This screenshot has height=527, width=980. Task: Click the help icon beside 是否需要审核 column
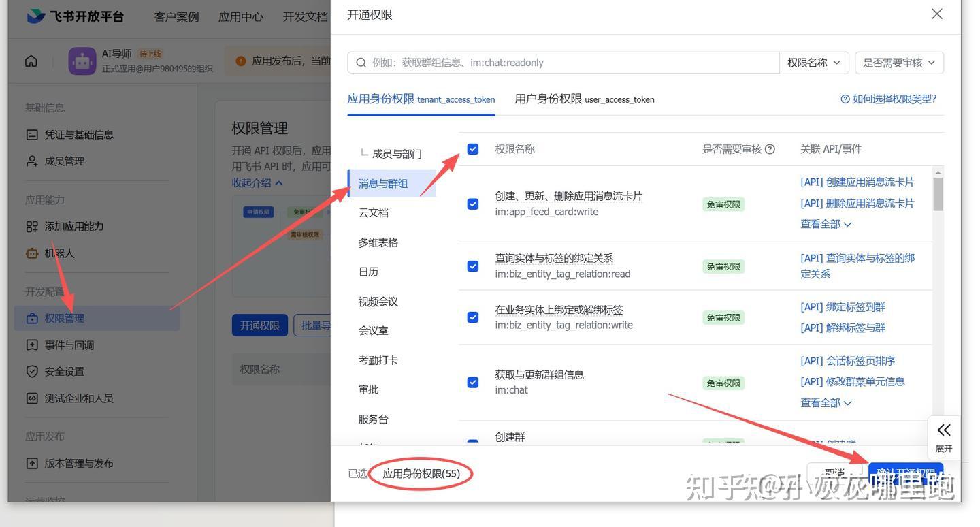coord(770,149)
